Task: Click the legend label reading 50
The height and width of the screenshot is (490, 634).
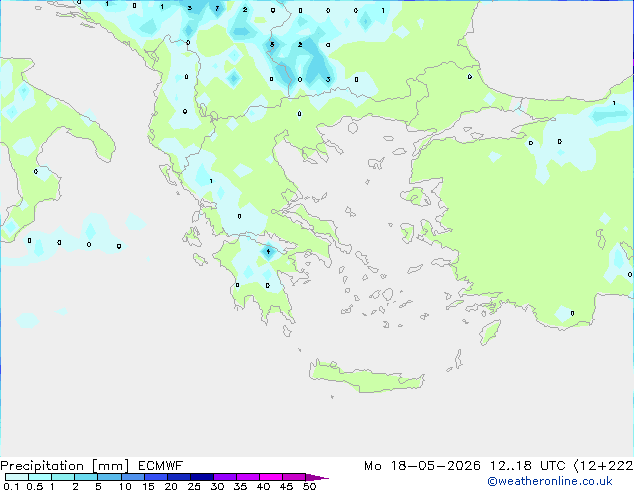Action: click(x=309, y=486)
